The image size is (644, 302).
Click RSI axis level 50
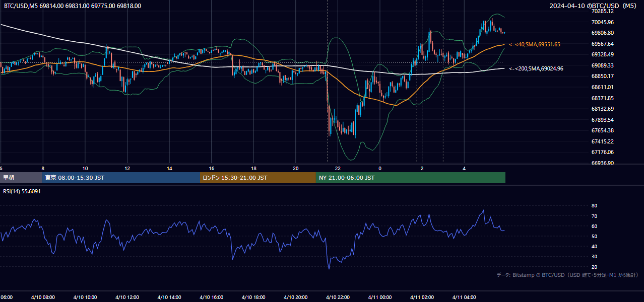[594, 236]
